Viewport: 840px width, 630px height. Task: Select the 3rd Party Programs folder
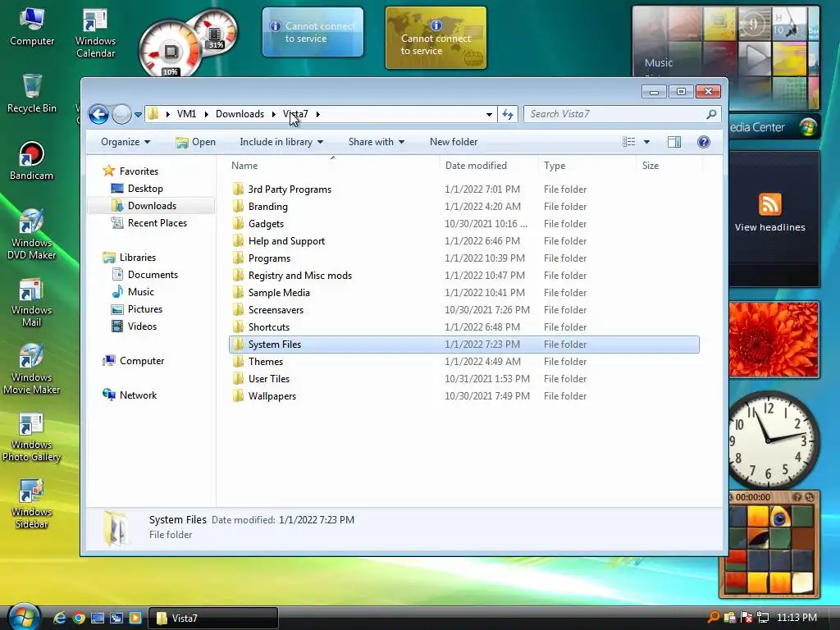coord(290,189)
